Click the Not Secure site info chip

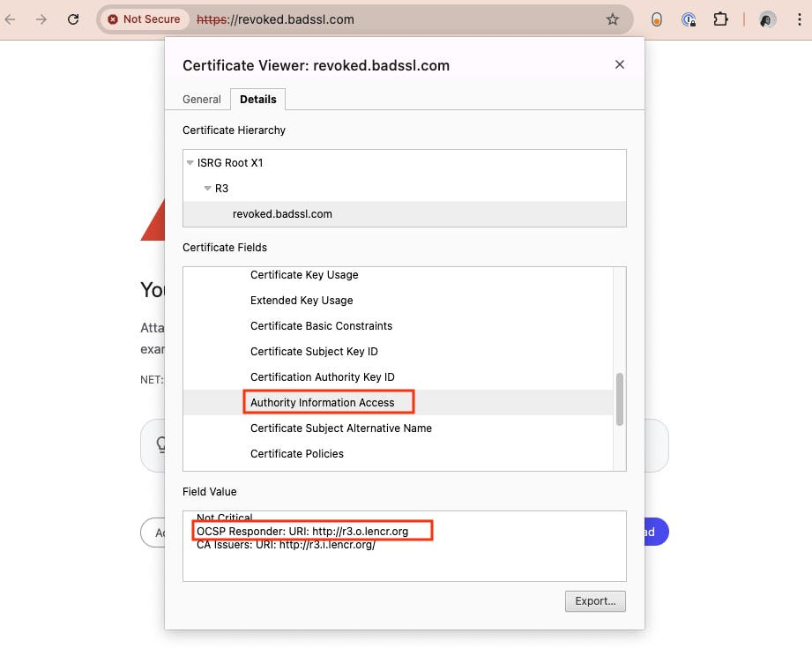[x=144, y=19]
